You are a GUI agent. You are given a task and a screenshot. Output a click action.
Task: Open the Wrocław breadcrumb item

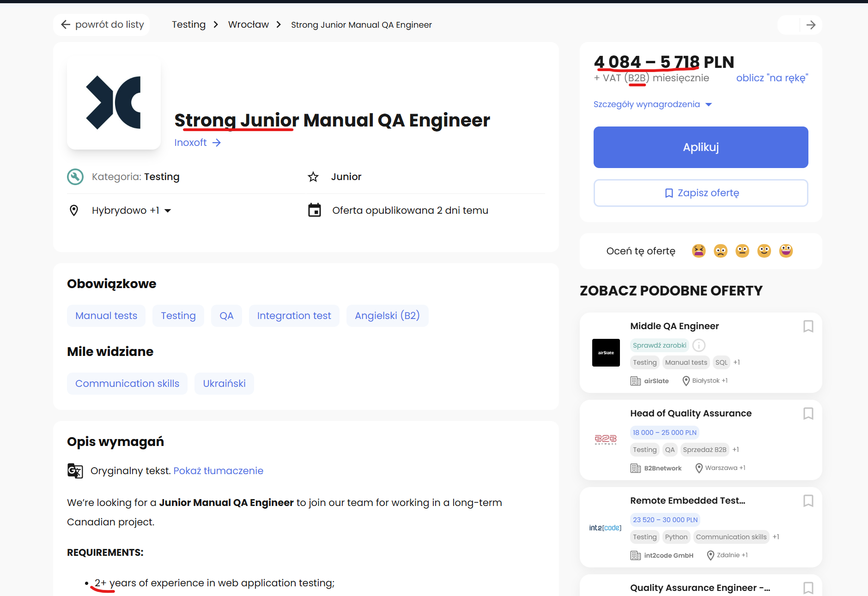coord(248,24)
